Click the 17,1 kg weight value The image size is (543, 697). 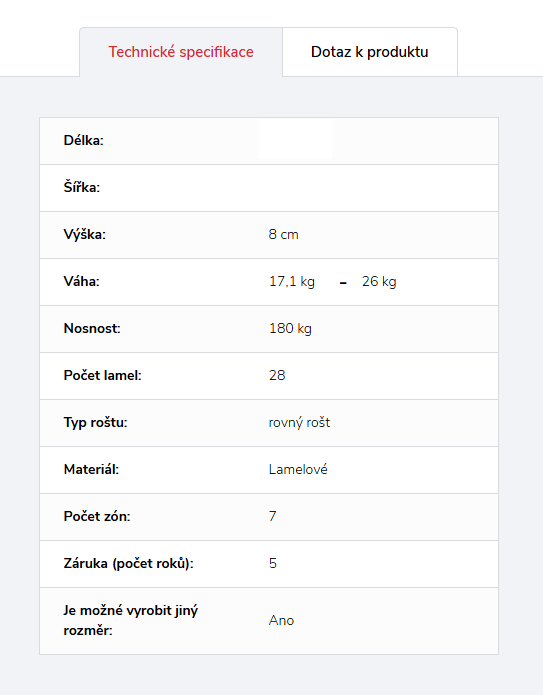coord(292,281)
